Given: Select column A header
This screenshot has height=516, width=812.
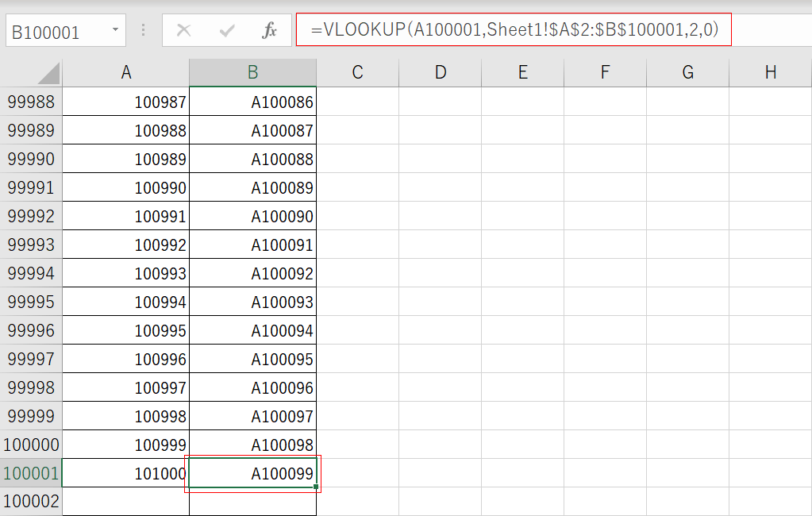Looking at the screenshot, I should click(126, 72).
